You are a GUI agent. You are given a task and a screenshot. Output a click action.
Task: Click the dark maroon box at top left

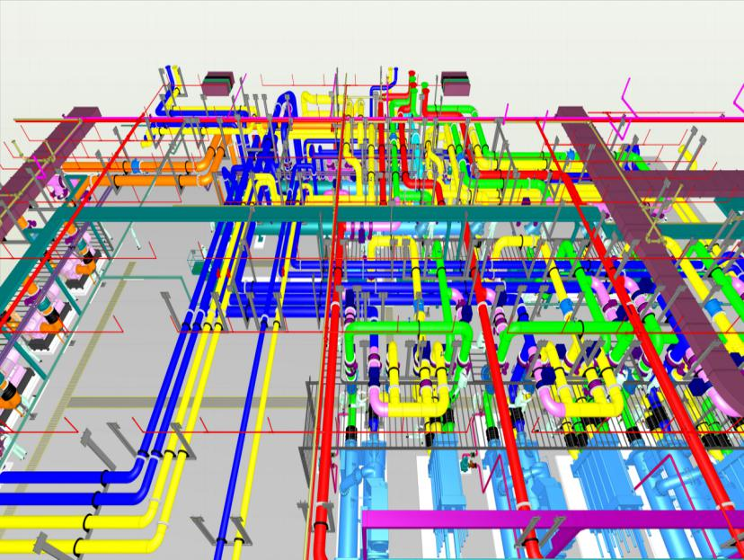[216, 84]
